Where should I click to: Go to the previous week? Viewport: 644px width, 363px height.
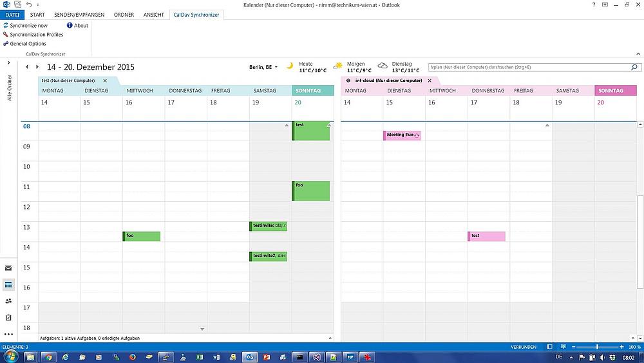[27, 66]
